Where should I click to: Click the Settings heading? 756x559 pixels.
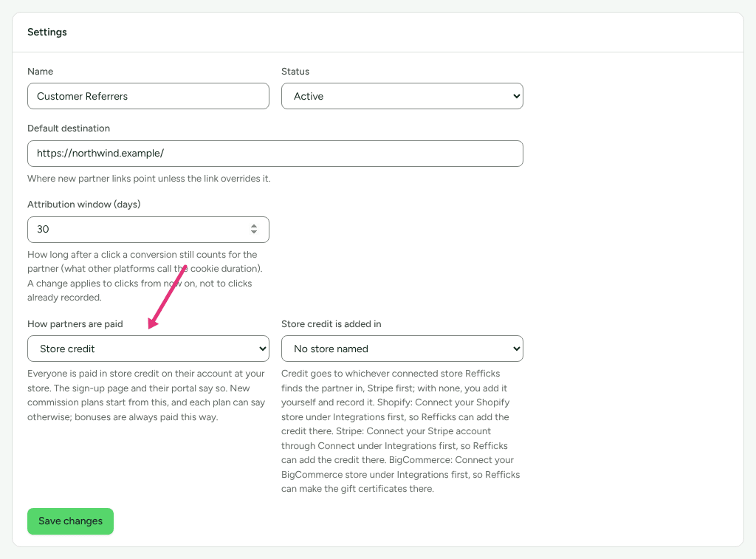(x=47, y=32)
